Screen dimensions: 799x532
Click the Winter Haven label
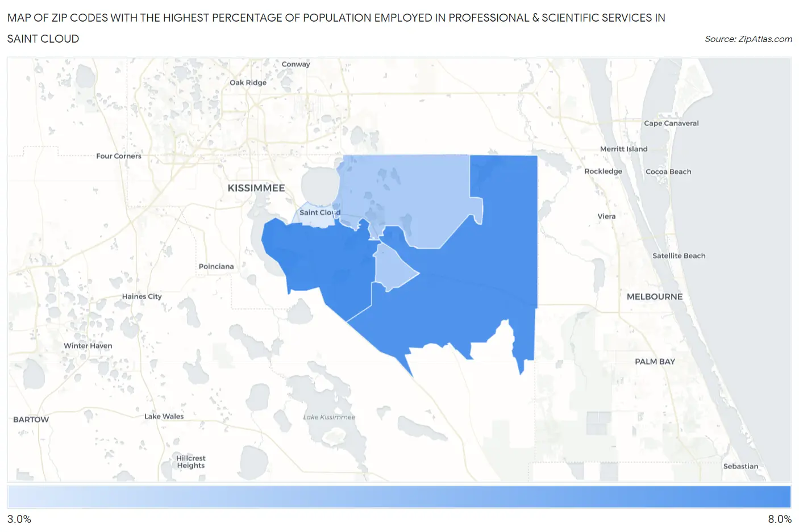[88, 346]
